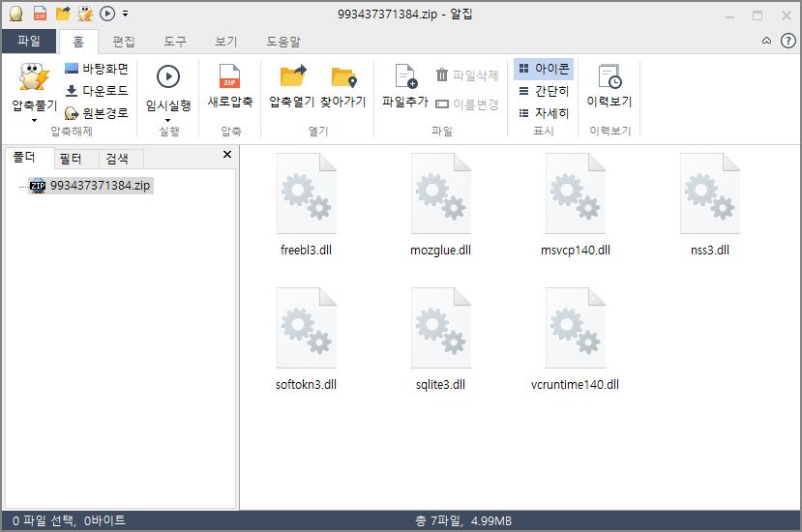Expand the 임시실행 dropdown arrow
Screen dimensions: 802x532
[x=167, y=121]
